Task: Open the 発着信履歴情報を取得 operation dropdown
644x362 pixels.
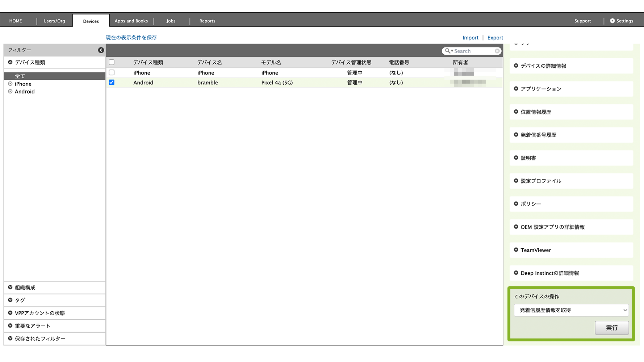Action: click(x=571, y=310)
